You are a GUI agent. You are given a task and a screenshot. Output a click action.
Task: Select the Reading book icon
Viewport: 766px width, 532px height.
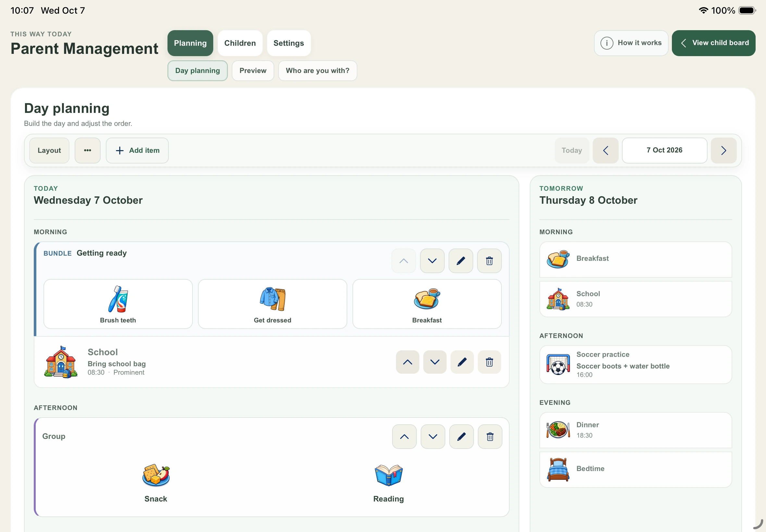coord(389,475)
